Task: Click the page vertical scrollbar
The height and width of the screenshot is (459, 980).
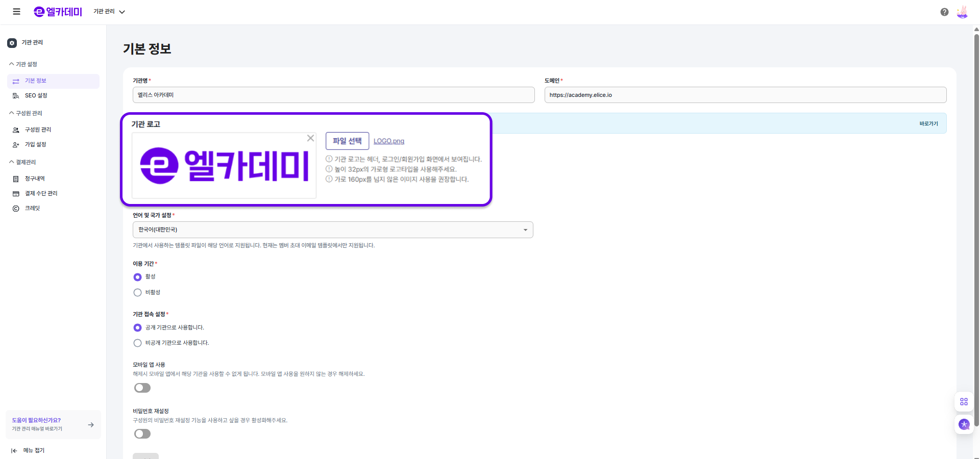Action: 976,229
